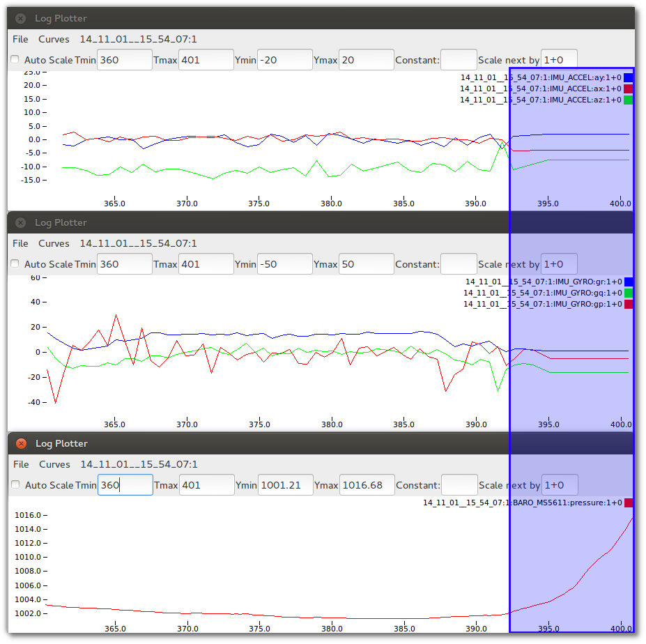Focus the Constant field in the IMU_ACCEL window

point(459,60)
